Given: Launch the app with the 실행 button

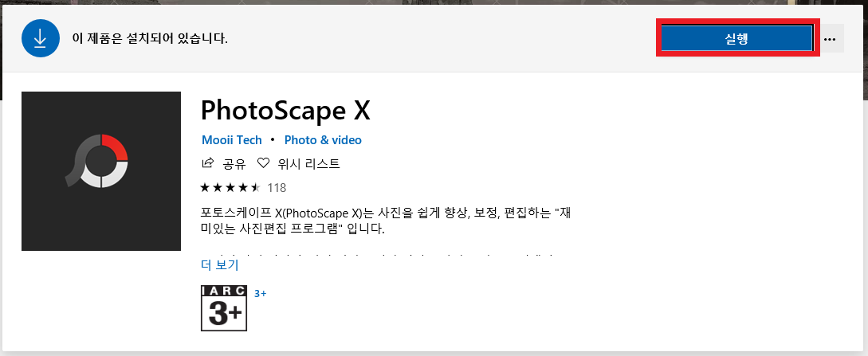Looking at the screenshot, I should (736, 39).
